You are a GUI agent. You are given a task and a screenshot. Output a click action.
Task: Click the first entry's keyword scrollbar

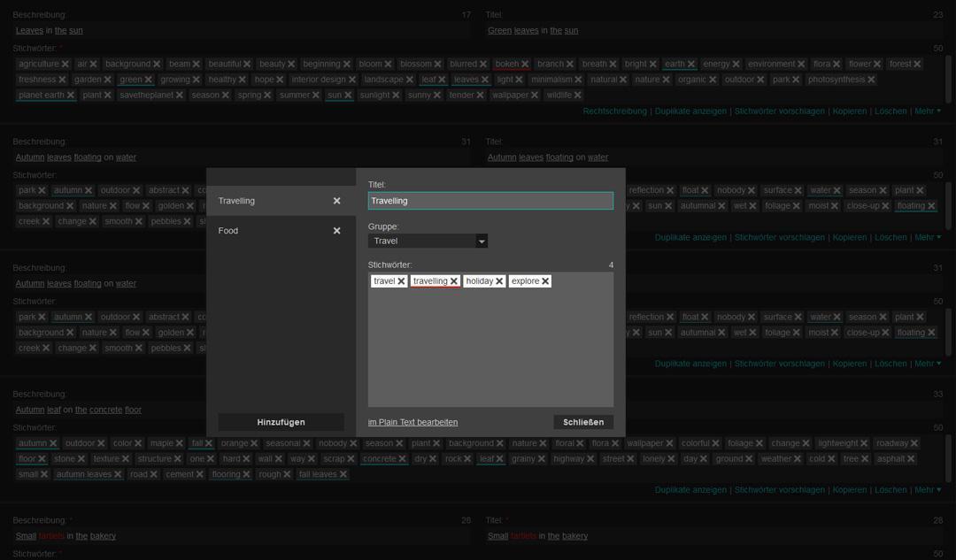point(948,79)
